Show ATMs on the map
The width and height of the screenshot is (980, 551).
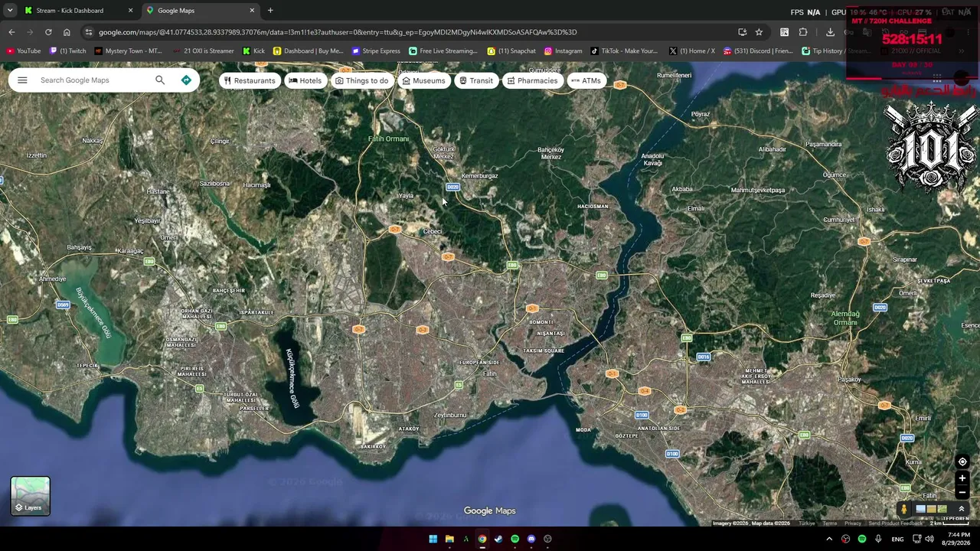[x=586, y=80]
